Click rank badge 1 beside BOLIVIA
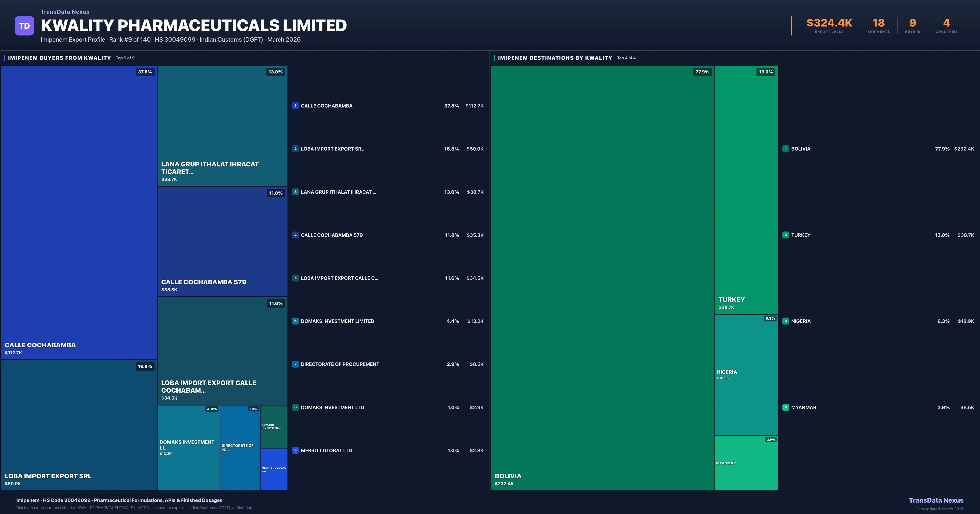980x514 pixels. click(786, 149)
